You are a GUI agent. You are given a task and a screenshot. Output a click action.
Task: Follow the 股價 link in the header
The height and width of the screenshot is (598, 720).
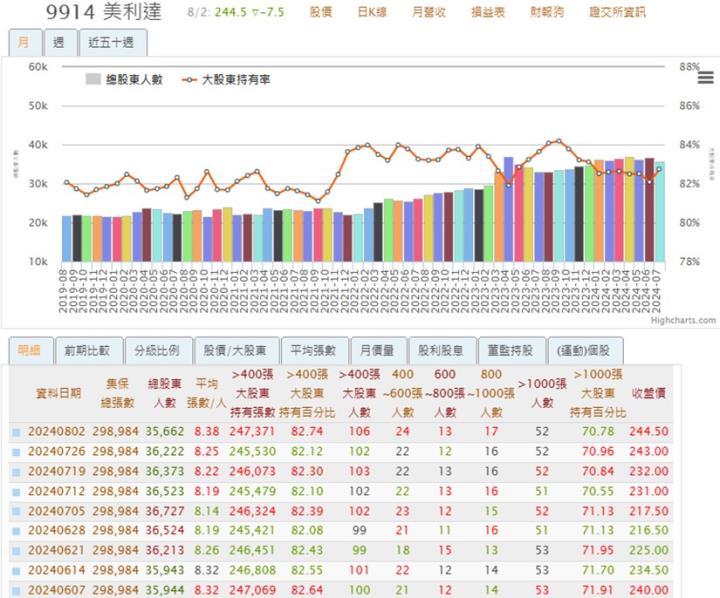(321, 12)
